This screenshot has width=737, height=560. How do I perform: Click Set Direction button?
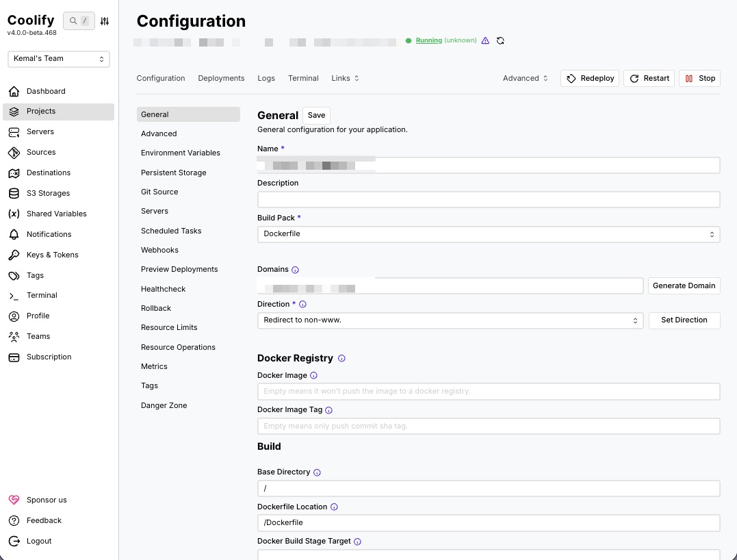(684, 320)
